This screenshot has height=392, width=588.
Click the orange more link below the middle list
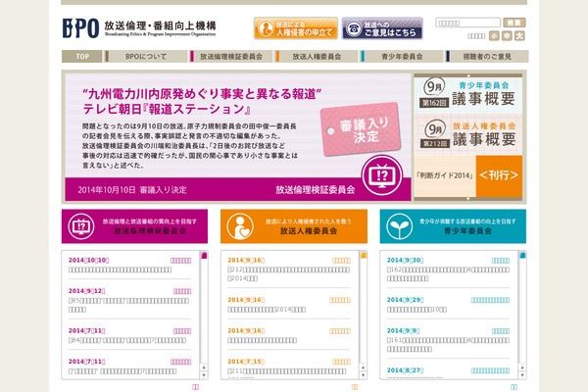coord(355,387)
